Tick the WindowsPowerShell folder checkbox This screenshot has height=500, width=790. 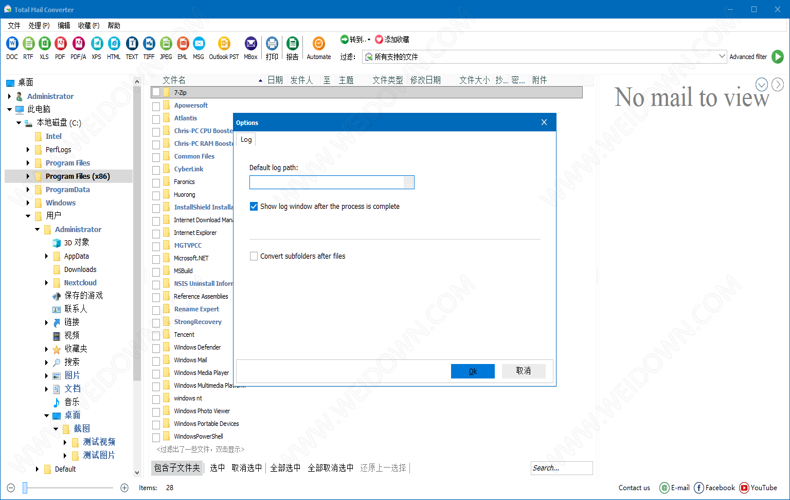pyautogui.click(x=156, y=436)
